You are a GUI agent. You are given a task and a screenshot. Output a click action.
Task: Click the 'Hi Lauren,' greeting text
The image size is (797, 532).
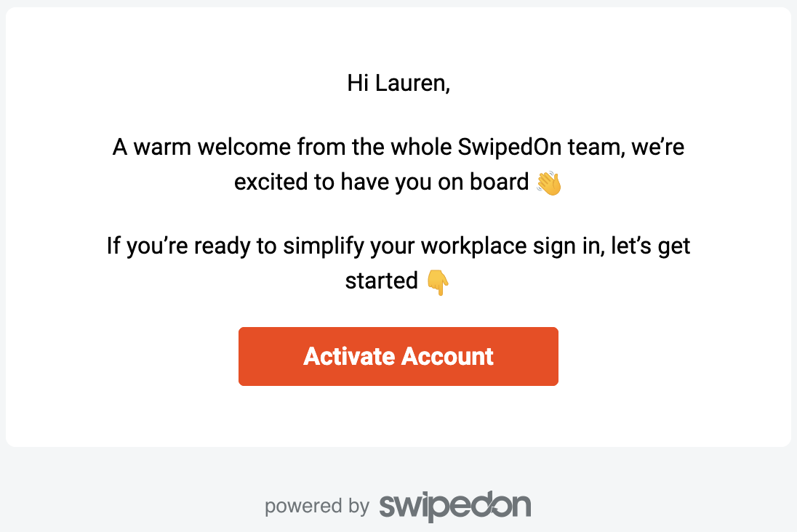398,83
